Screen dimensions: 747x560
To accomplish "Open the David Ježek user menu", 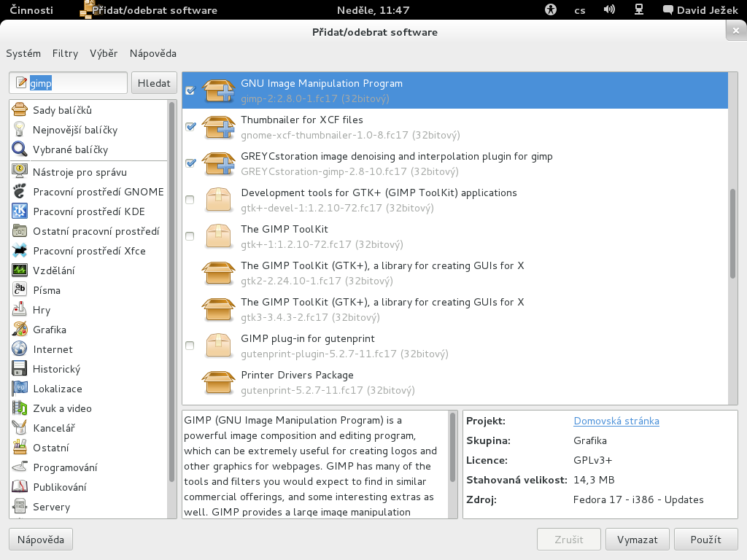I will pos(700,10).
